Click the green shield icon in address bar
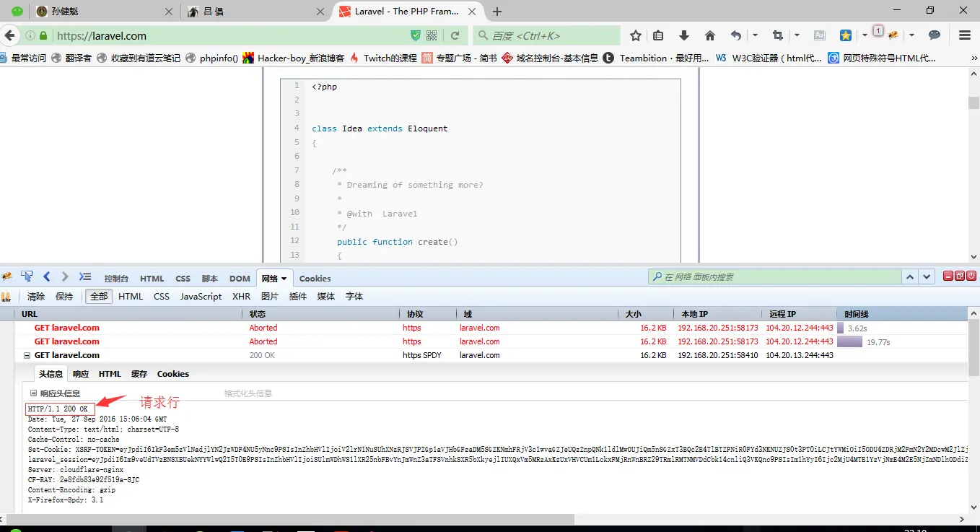 pos(416,35)
